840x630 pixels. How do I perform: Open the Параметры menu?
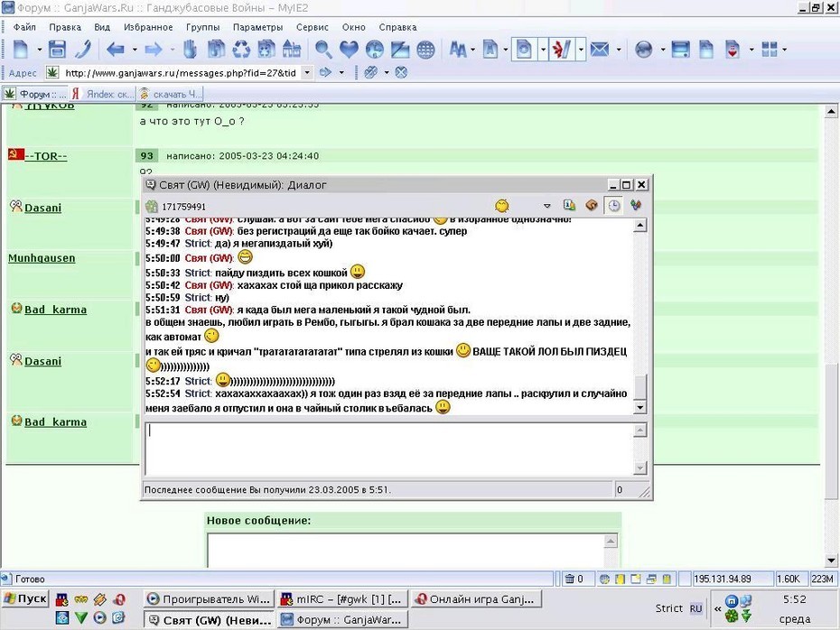click(x=257, y=27)
